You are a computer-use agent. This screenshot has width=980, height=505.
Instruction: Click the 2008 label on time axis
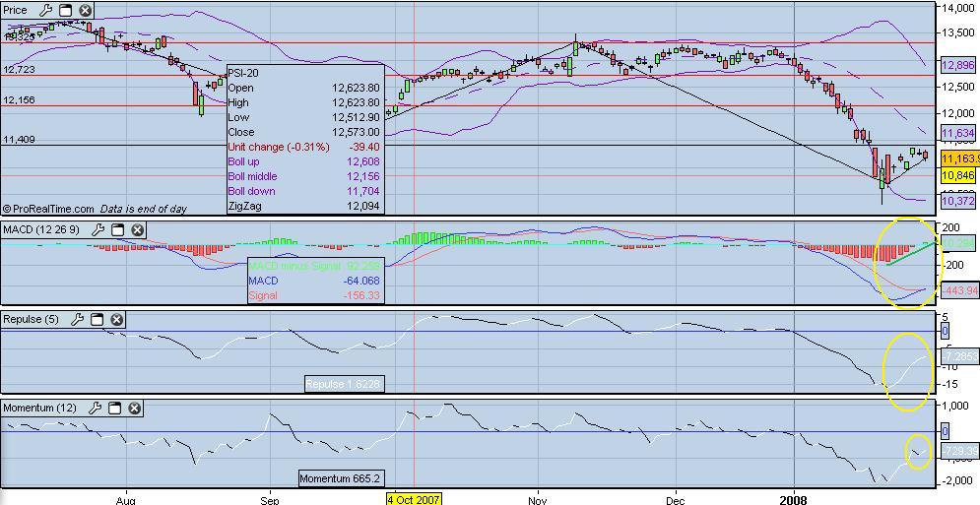[794, 499]
